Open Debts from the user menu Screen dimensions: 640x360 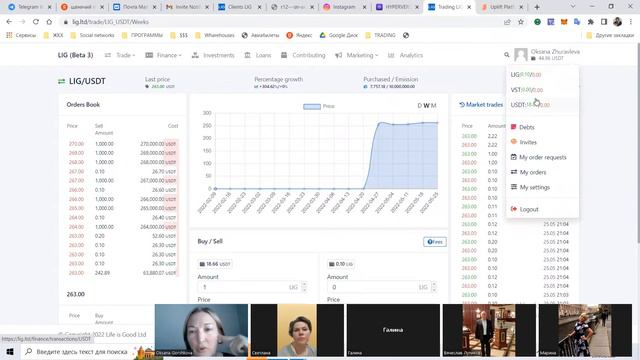542,127
